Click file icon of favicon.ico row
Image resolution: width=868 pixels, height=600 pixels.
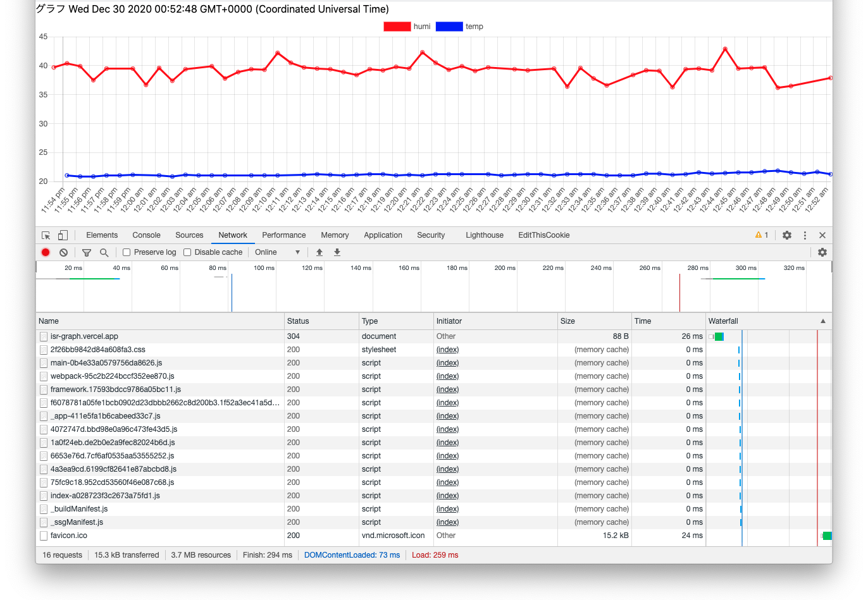pos(44,536)
